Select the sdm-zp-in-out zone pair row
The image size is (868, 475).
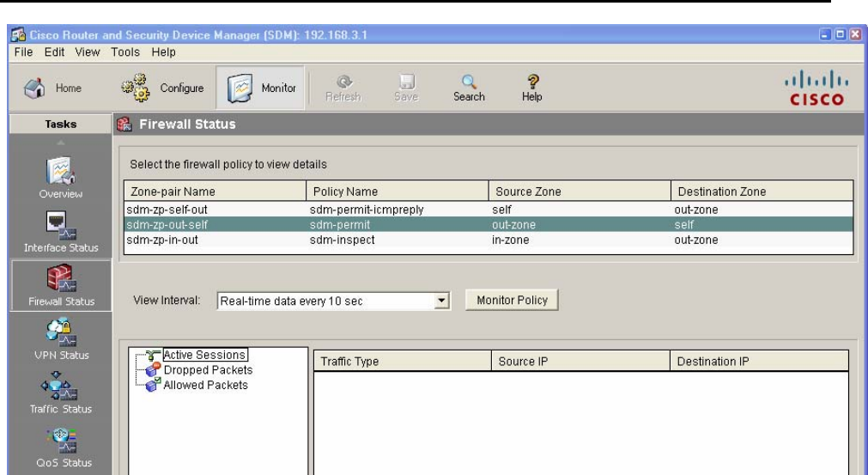click(x=489, y=240)
